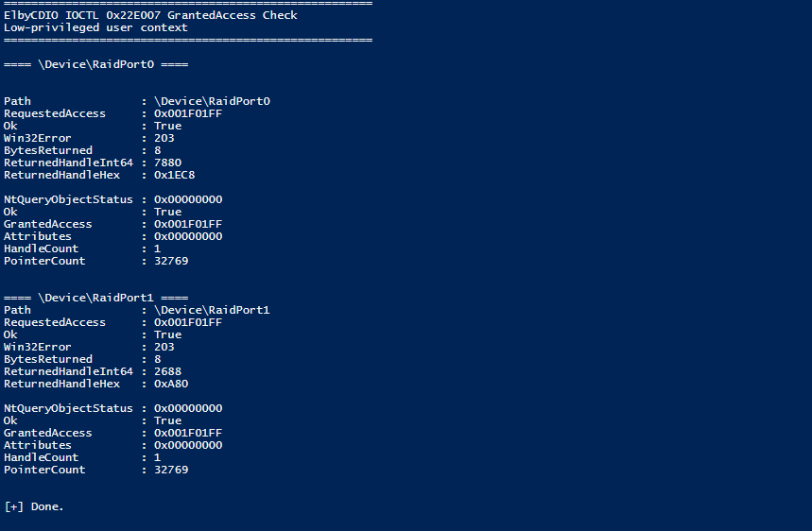Click the Path value \Device\RaidPort1
This screenshot has height=531, width=812.
[x=212, y=310]
